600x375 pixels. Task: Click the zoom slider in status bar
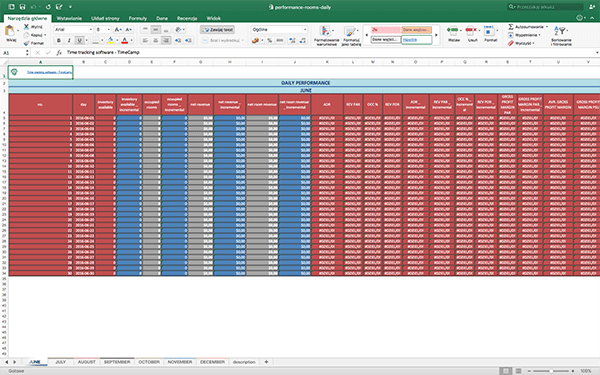[551, 371]
